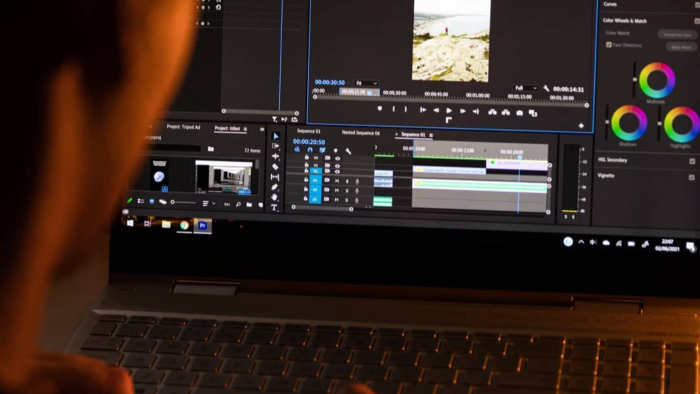Select the Selection arrow tool

275,136
